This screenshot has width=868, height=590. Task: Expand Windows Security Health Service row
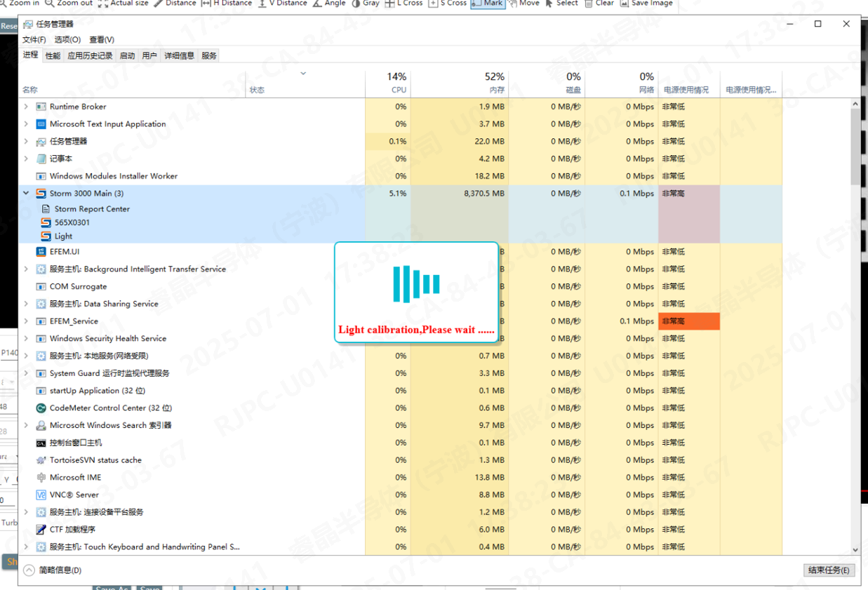coord(26,339)
